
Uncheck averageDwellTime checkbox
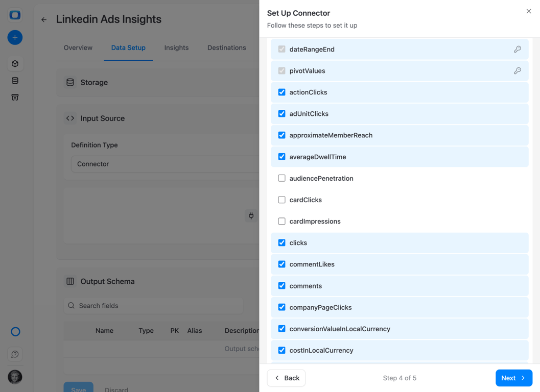[281, 157]
